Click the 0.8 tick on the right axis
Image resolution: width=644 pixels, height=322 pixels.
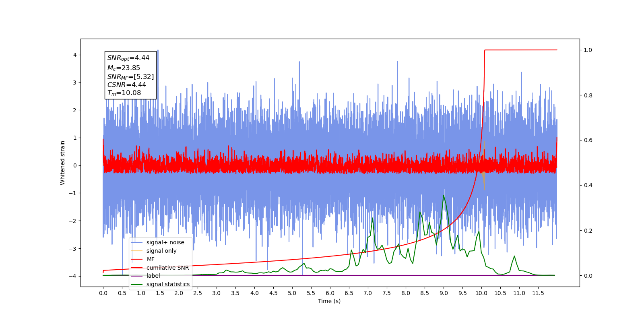pos(588,95)
